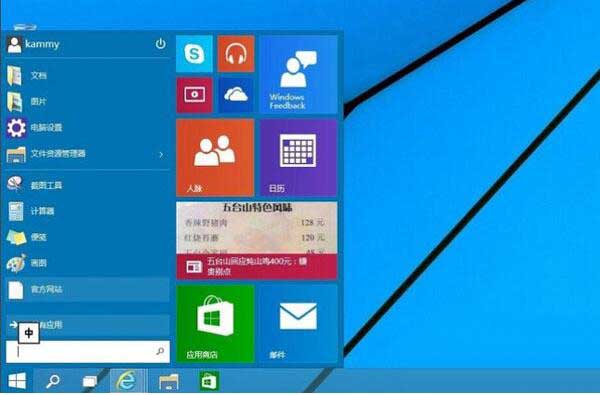Show All apps list
The height and width of the screenshot is (395, 600).
[x=88, y=325]
